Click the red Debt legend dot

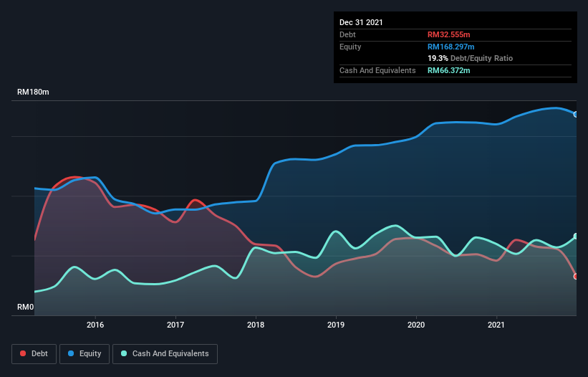click(23, 353)
